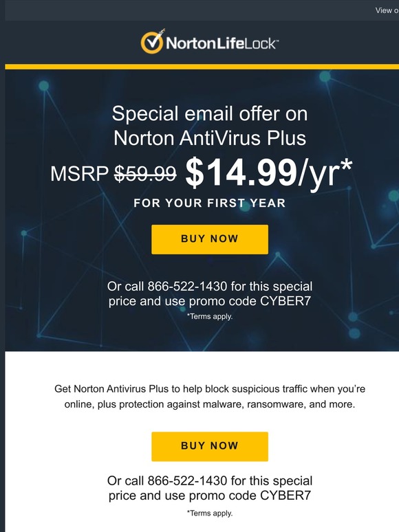Click the MSRP label text
The image size is (399, 532).
80,174
